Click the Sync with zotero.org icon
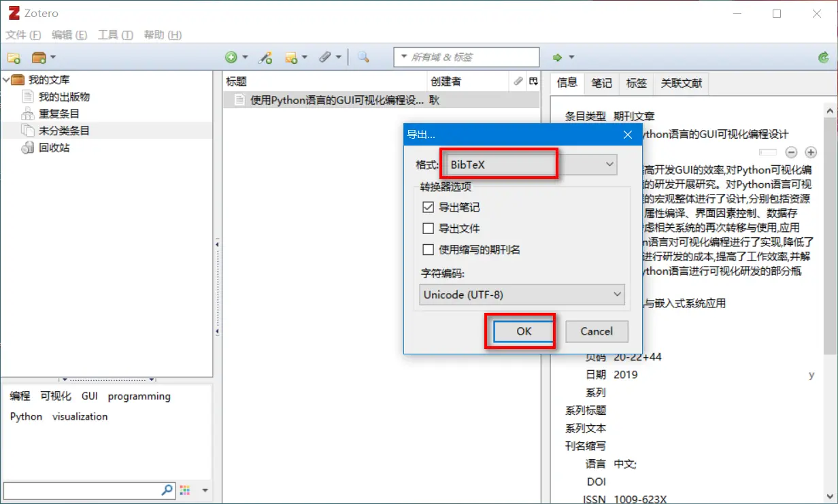Image resolution: width=838 pixels, height=504 pixels. click(824, 58)
